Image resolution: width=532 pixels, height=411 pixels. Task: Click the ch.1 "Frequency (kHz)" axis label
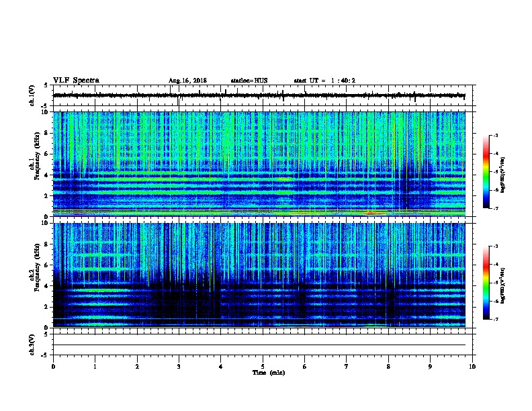coord(38,156)
